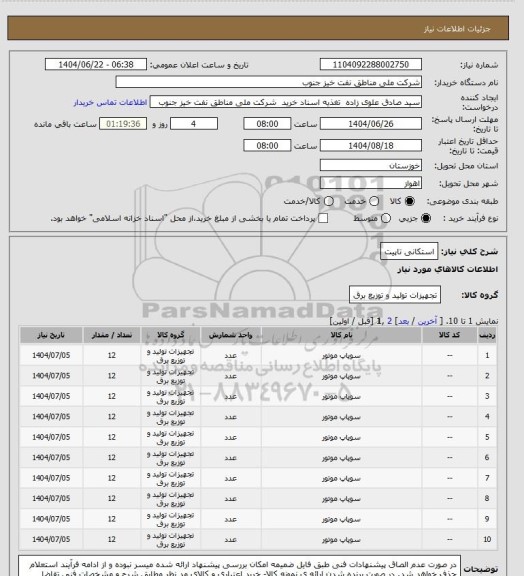Toggle the اسناد خزانه اسلامی payment checkbox
Viewport: 524px width, 576px height.
tap(323, 218)
